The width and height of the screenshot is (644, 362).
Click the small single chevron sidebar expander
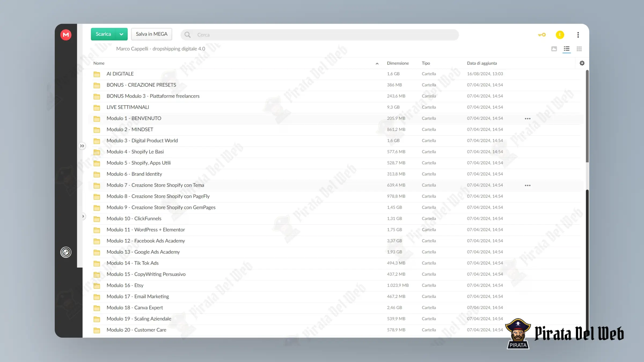tap(83, 216)
